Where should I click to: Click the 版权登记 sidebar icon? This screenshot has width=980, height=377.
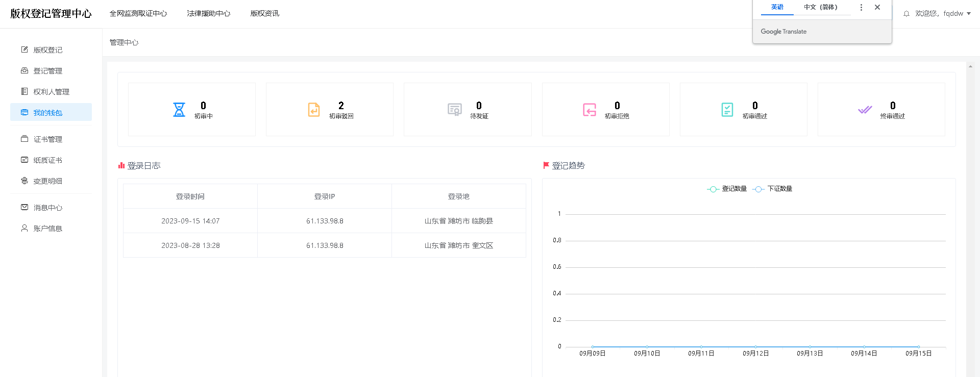(24, 49)
